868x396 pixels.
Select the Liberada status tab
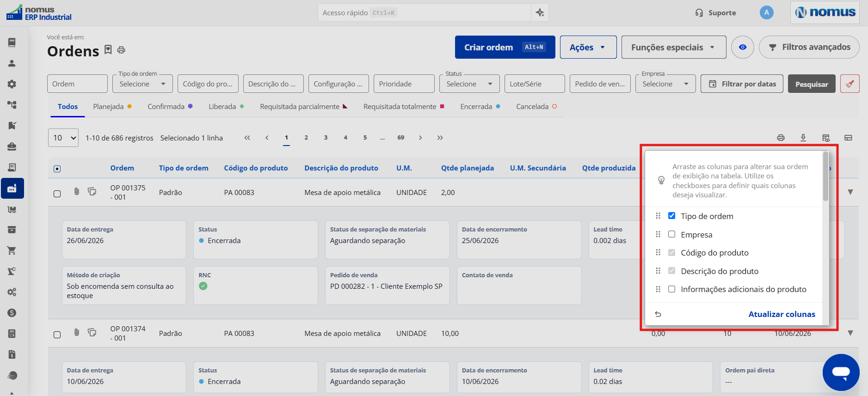point(226,107)
